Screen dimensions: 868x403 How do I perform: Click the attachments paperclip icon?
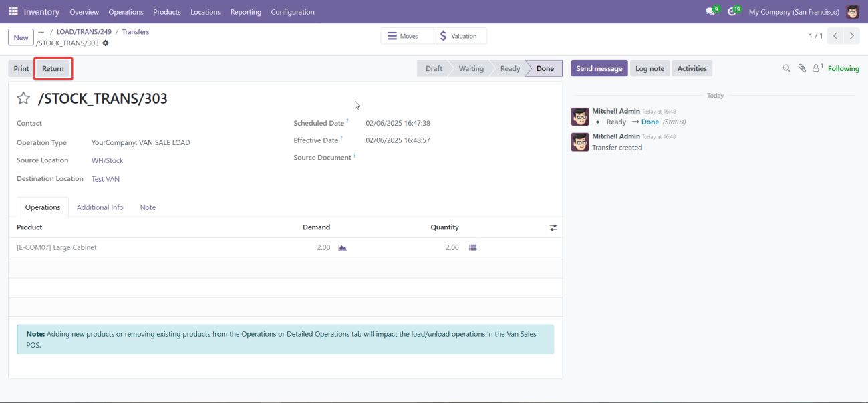(x=802, y=68)
